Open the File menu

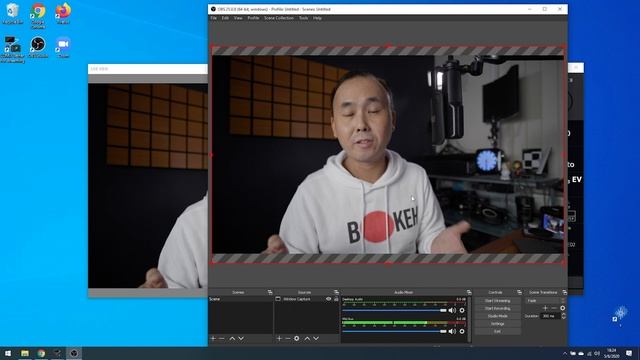click(213, 18)
